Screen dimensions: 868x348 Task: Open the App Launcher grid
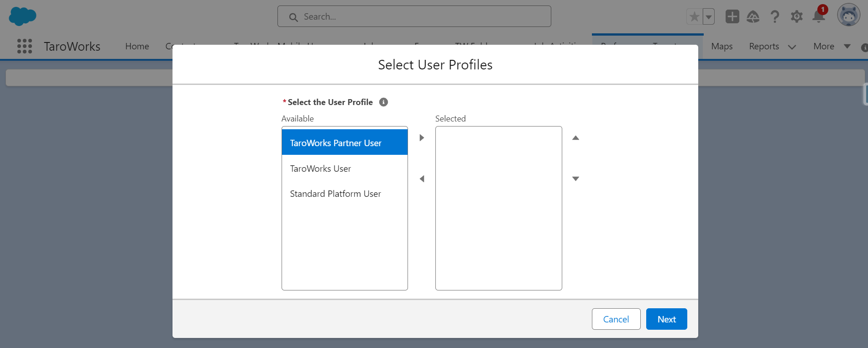click(x=25, y=46)
